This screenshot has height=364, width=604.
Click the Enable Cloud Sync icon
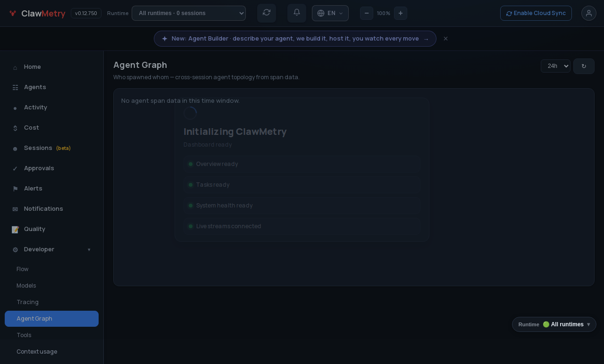coord(509,13)
